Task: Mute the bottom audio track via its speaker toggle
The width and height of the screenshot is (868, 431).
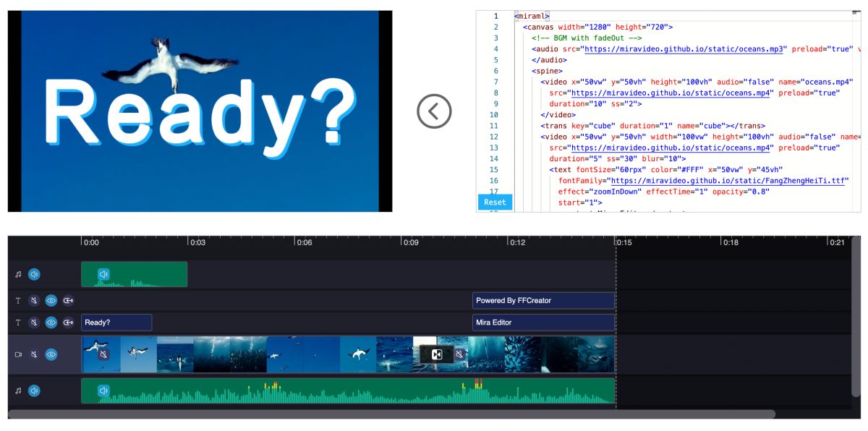Action: tap(34, 391)
